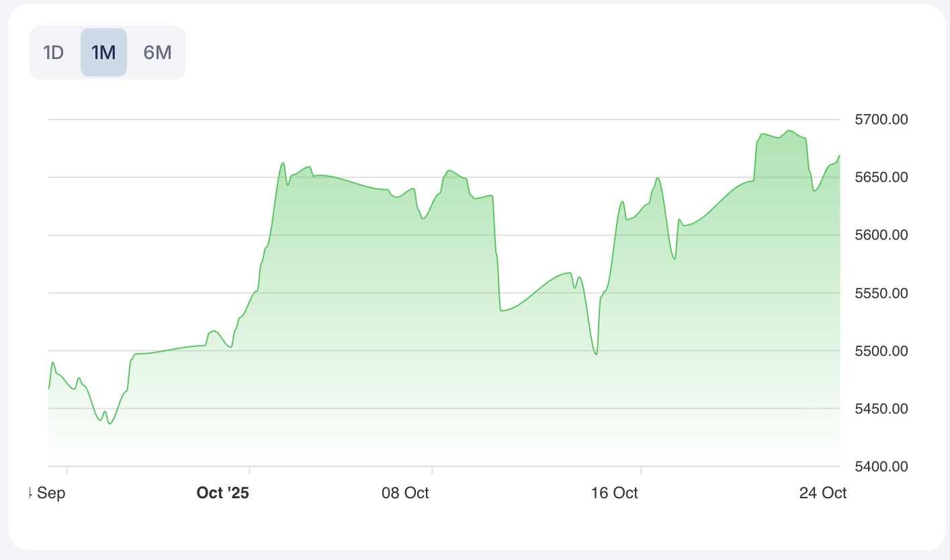Select the 08 Oct date label
Viewport: 950px width, 560px height.
[x=405, y=493]
